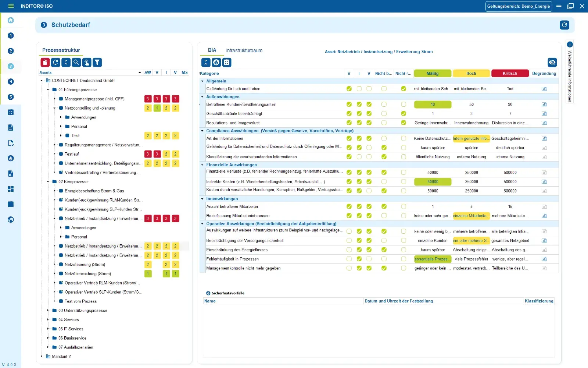Refresh the Prozessstruktur asset tree
Screen dimensions: 588x368
(x=55, y=62)
